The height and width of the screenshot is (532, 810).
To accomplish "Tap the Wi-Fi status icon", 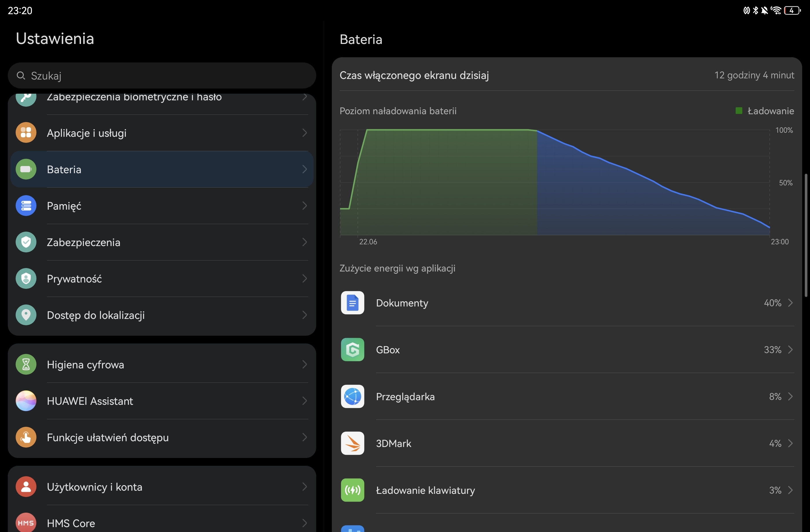I will point(776,10).
